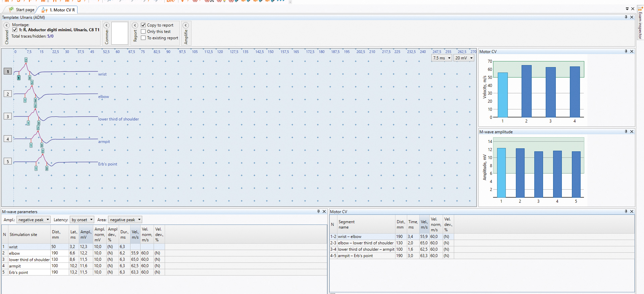Click the Segment name column header
This screenshot has width=644, height=294.
366,225
